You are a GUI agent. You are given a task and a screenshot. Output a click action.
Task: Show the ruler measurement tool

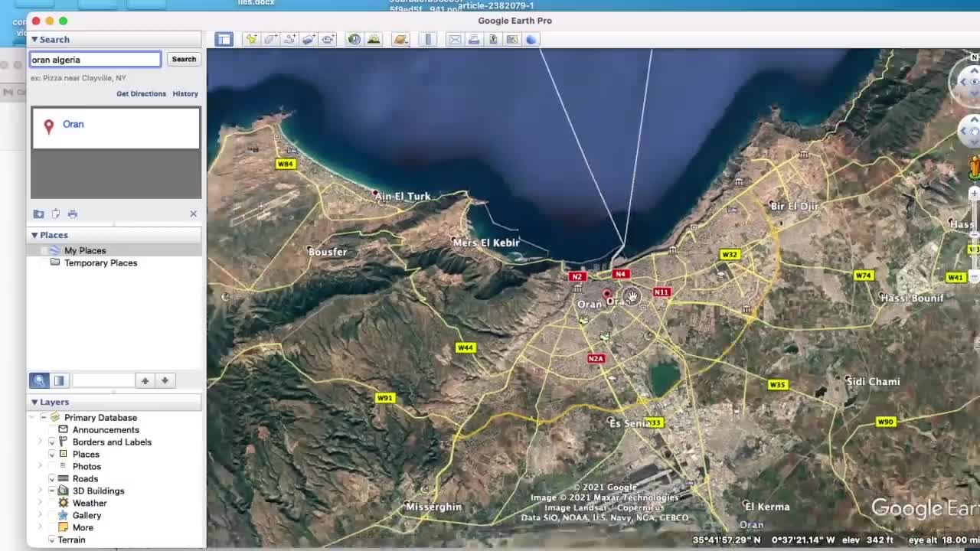click(428, 40)
